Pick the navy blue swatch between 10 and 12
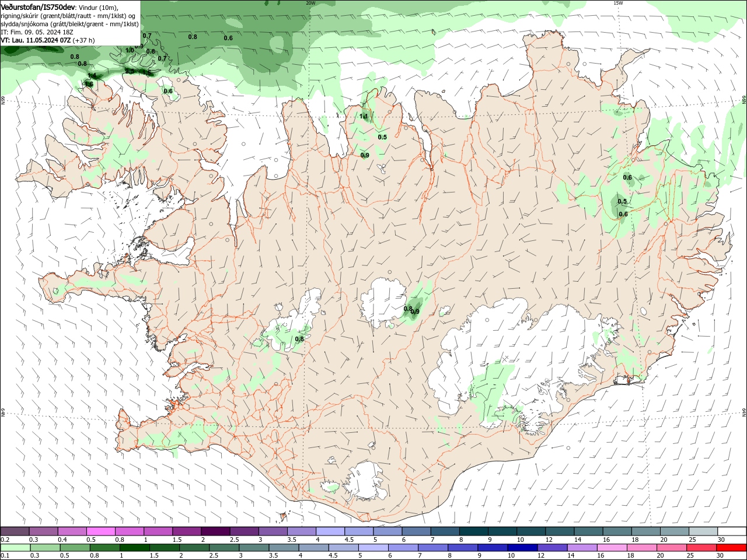Screen dimensions: 747x560 [522, 548]
